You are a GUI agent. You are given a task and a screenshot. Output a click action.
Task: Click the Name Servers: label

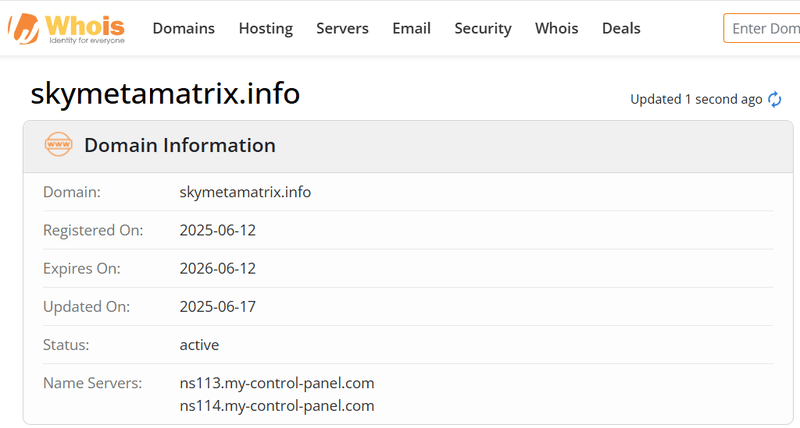92,383
